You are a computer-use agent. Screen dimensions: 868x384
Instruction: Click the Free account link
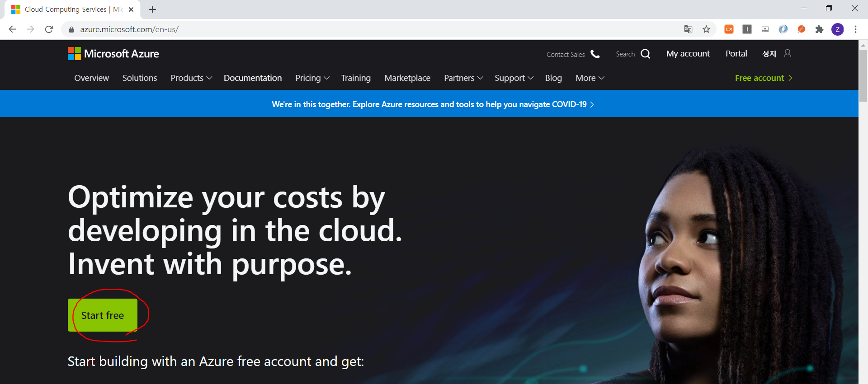point(764,78)
